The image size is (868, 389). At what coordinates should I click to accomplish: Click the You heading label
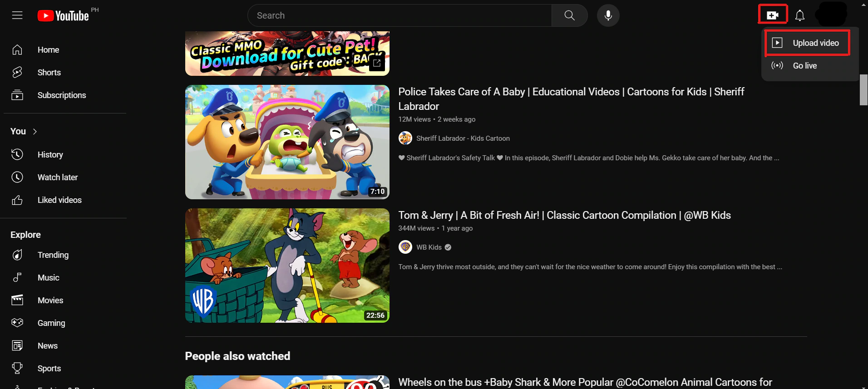point(18,131)
